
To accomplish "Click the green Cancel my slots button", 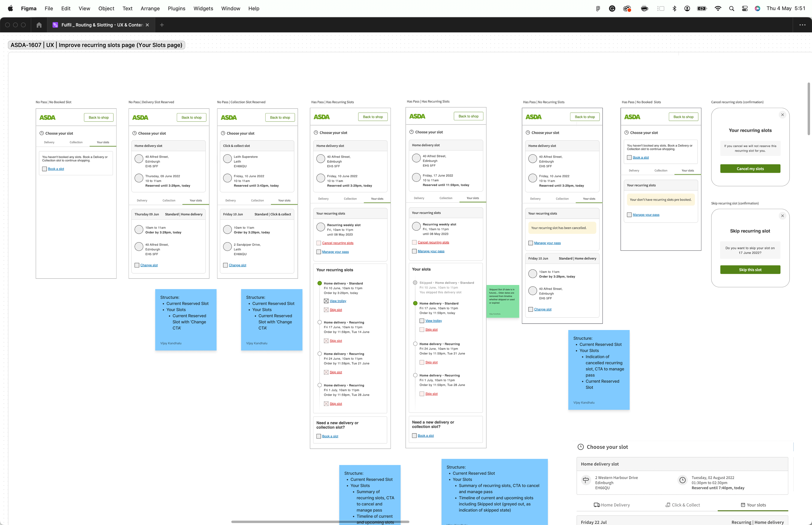I will tap(750, 169).
